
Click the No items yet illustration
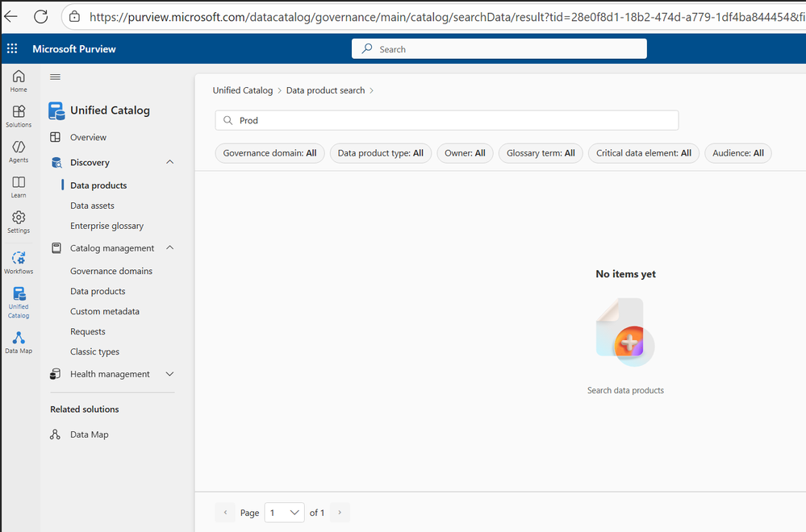[625, 332]
